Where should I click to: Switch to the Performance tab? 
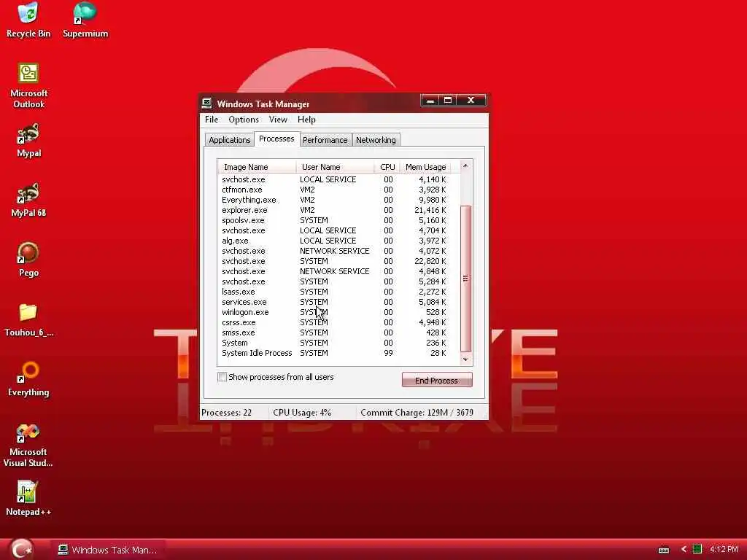[x=325, y=140]
